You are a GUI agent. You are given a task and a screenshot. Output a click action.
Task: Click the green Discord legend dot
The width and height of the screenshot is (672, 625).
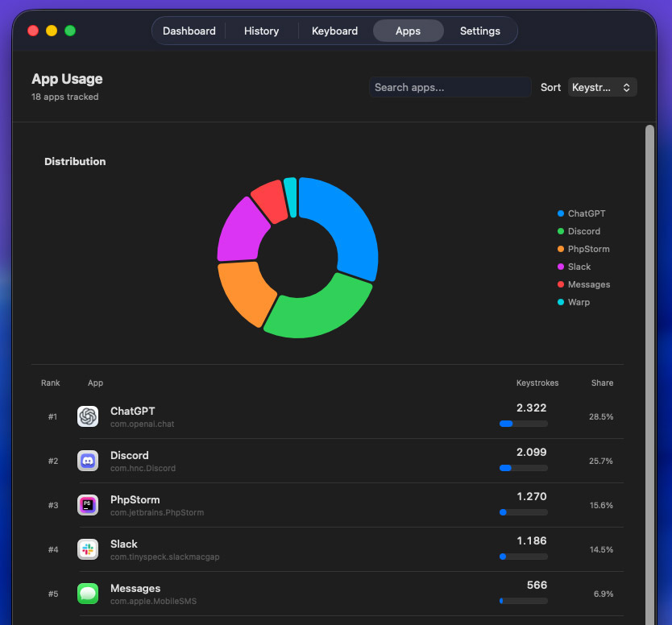pos(561,231)
